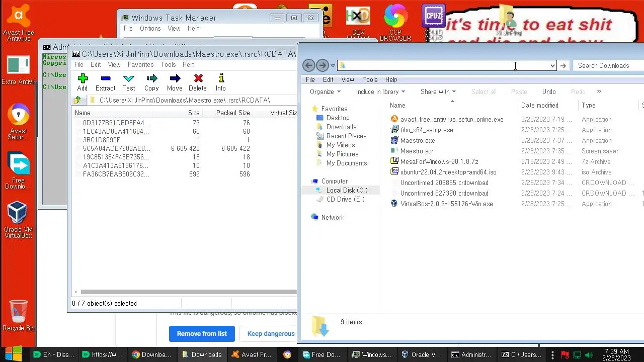
Task: Open Avast Free Antivirus desktop icon
Action: click(19, 23)
